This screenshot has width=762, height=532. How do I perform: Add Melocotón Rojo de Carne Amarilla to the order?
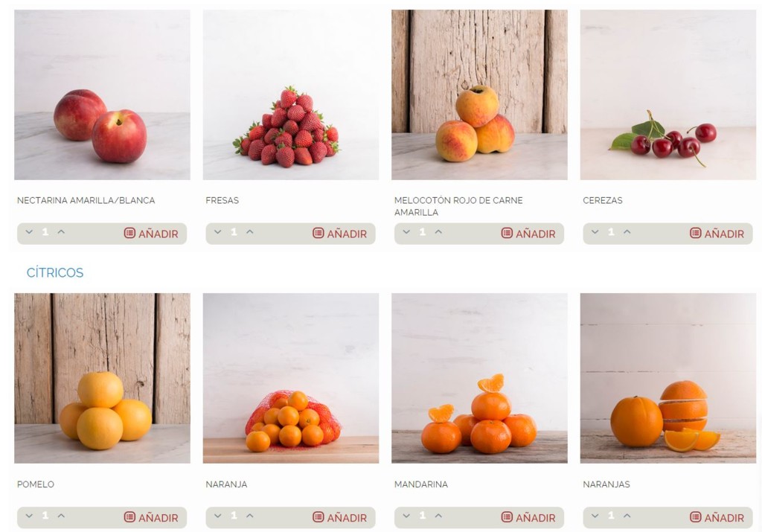[x=528, y=234]
